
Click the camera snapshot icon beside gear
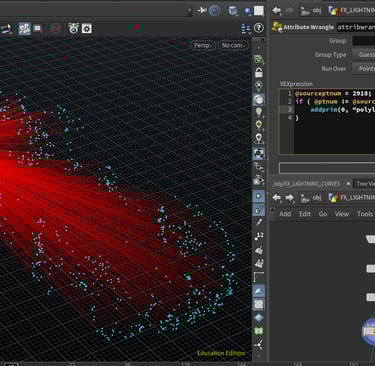click(x=73, y=29)
